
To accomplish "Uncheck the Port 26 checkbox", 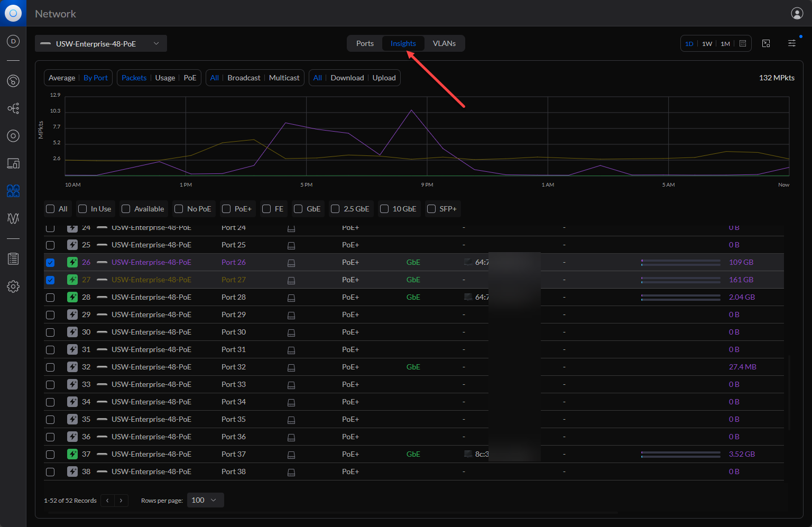I will [x=50, y=263].
